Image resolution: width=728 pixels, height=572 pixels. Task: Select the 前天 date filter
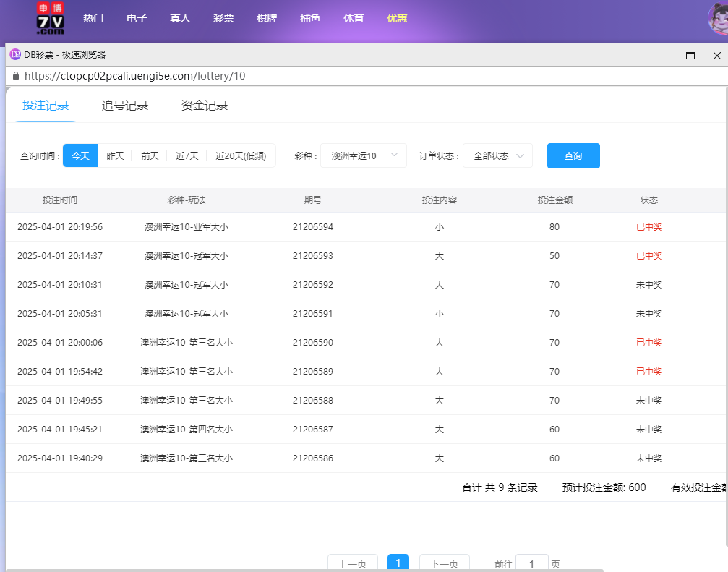(149, 155)
